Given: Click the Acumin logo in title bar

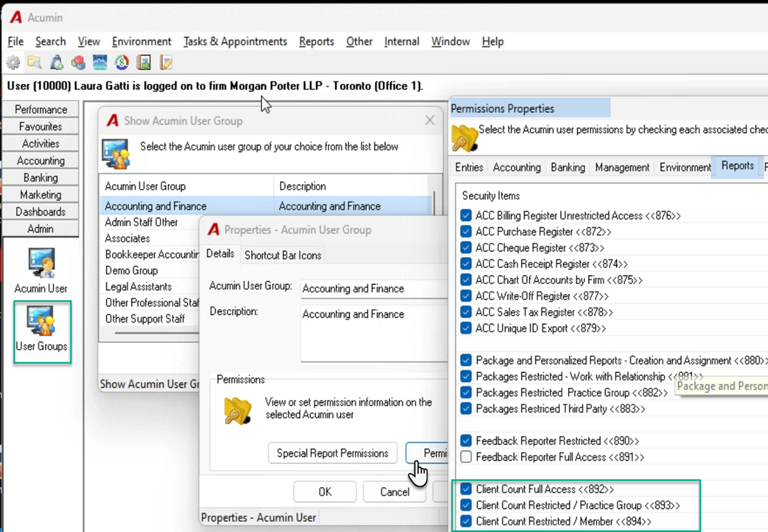Looking at the screenshot, I should pyautogui.click(x=16, y=18).
